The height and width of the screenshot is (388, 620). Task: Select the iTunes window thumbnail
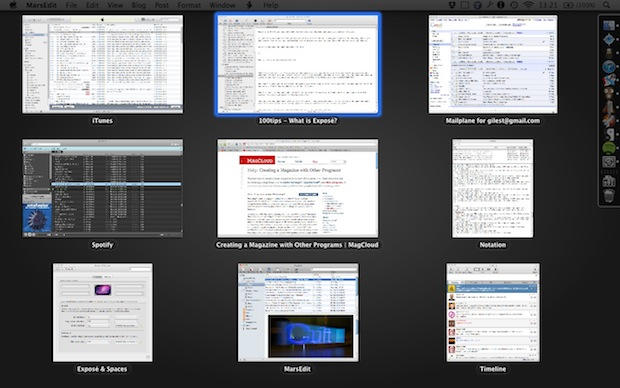102,64
